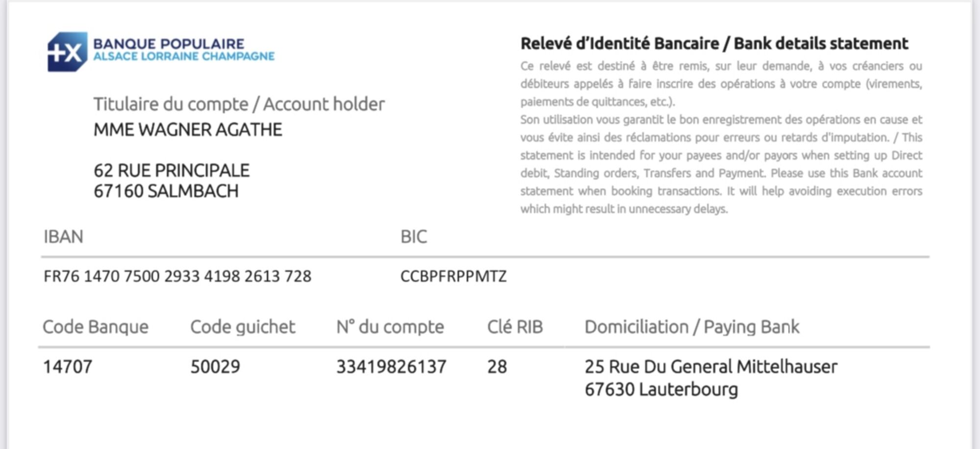Viewport: 980px width, 449px height.
Task: Click the Titulaire du compte label
Action: pyautogui.click(x=239, y=104)
